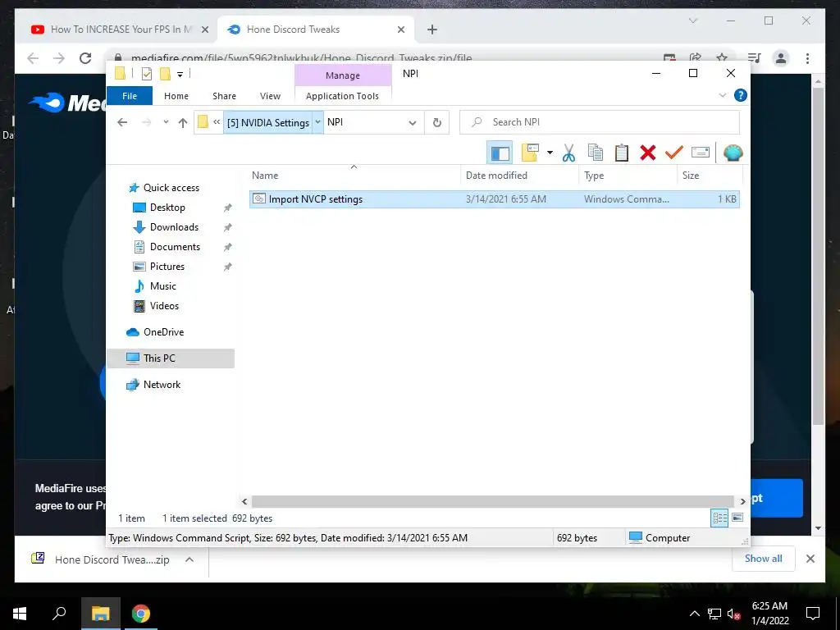840x630 pixels.
Task: Open Customize Quick Access Toolbar dropdown
Action: point(180,75)
